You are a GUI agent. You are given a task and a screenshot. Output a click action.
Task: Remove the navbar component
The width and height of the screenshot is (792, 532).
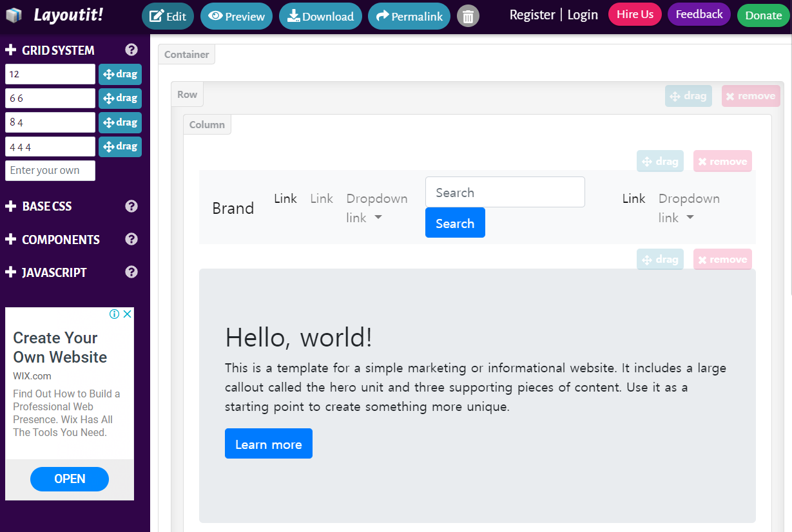click(722, 161)
